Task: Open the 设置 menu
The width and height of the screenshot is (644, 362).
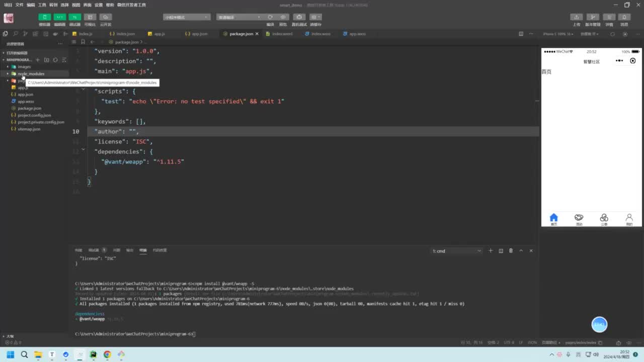Action: (99, 5)
